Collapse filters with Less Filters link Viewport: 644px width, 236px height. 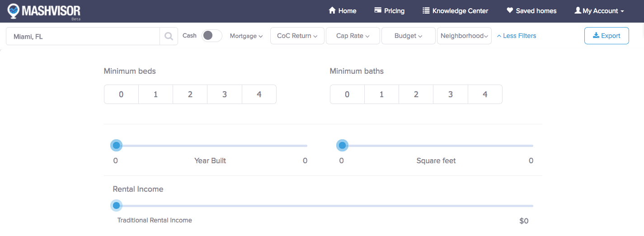coord(517,36)
